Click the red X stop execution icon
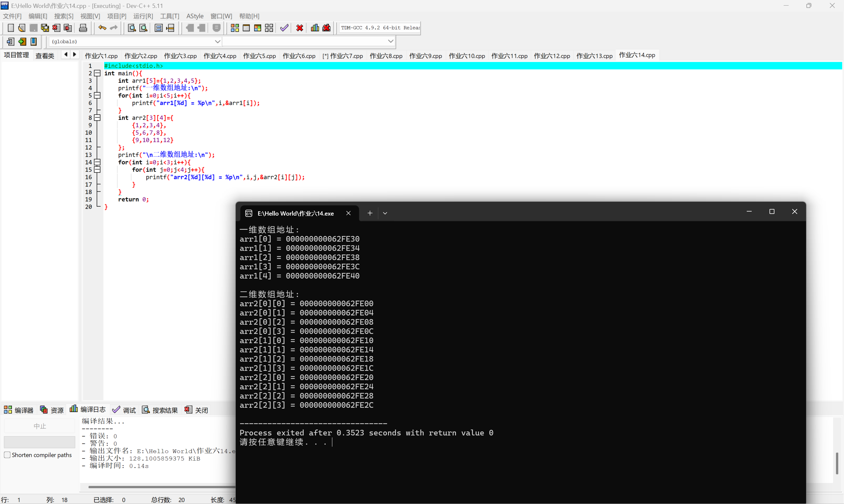 [x=300, y=28]
